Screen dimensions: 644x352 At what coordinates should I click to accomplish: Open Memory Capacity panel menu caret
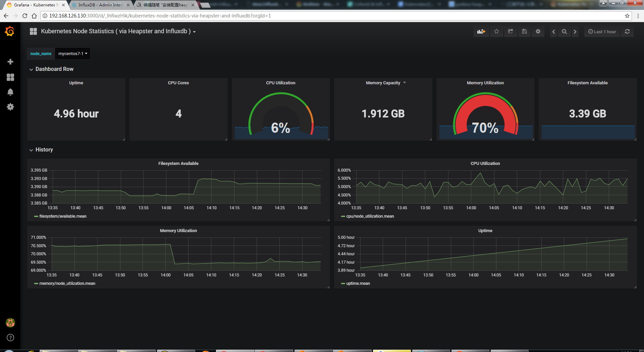click(x=405, y=83)
